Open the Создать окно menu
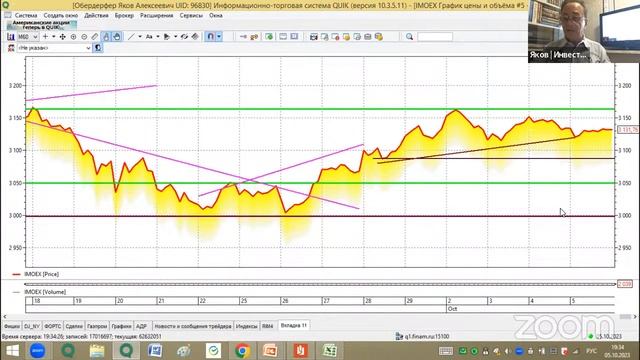Screen dimensions: 640x360 61,16
